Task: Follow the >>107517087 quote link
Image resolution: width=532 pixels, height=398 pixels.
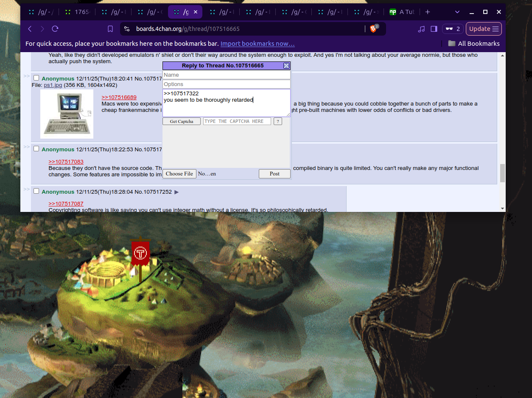Action: pos(66,204)
